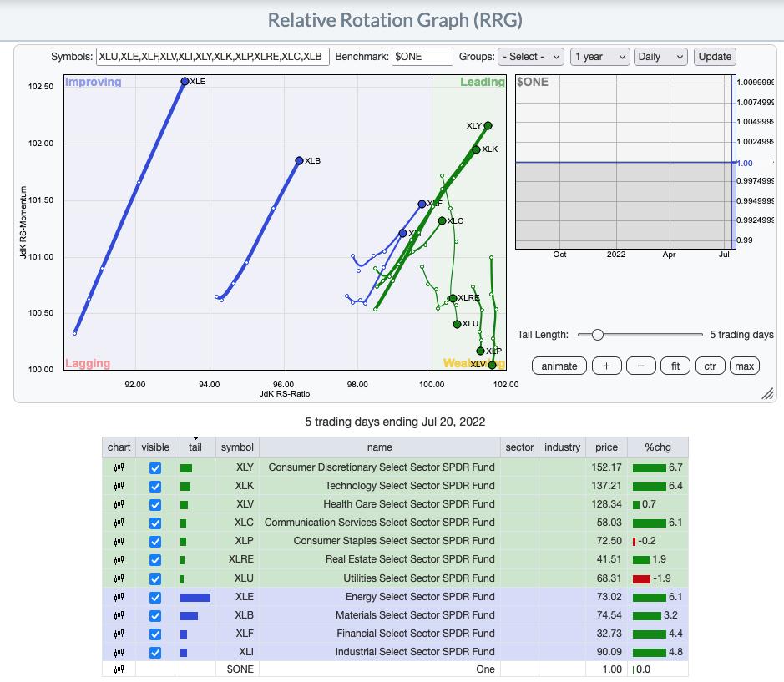The width and height of the screenshot is (784, 682).
Task: Open chart icon for XLY row
Action: (119, 467)
